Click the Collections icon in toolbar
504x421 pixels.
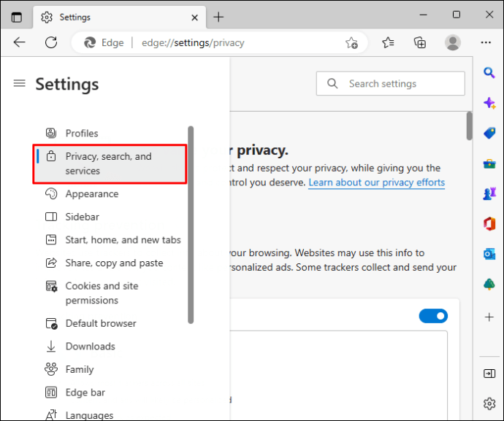pyautogui.click(x=420, y=42)
